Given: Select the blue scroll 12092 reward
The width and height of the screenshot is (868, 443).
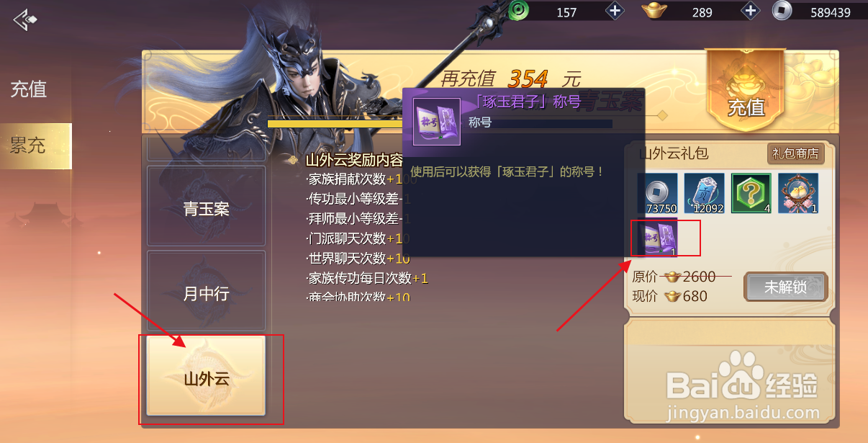Looking at the screenshot, I should 704,194.
